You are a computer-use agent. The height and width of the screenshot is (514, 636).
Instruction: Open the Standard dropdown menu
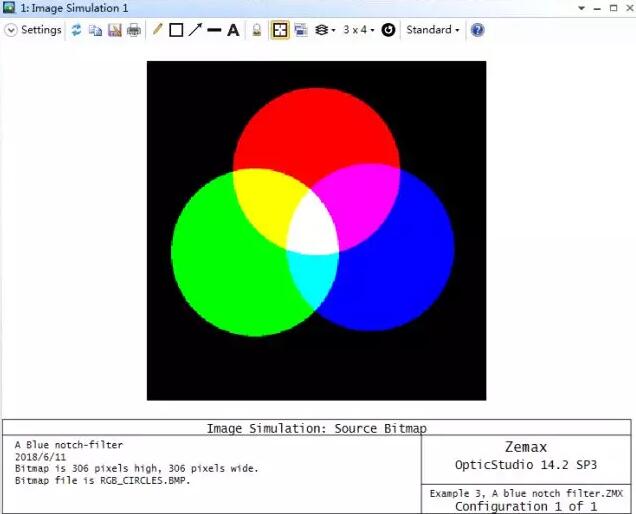432,30
